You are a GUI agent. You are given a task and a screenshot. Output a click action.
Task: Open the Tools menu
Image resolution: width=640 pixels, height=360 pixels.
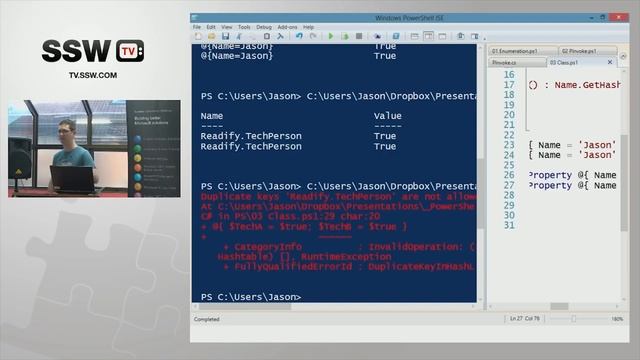244,27
